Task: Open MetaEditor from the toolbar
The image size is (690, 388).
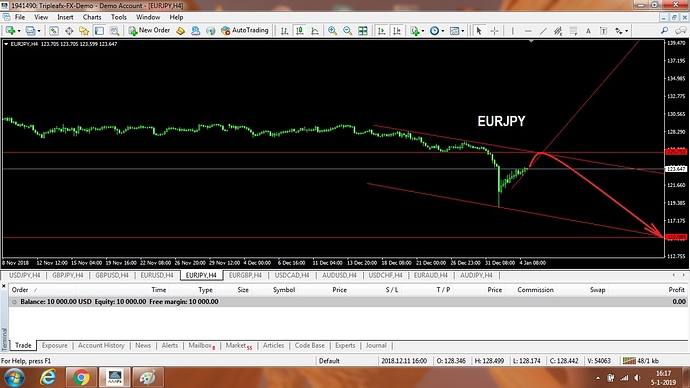Action: click(180, 31)
